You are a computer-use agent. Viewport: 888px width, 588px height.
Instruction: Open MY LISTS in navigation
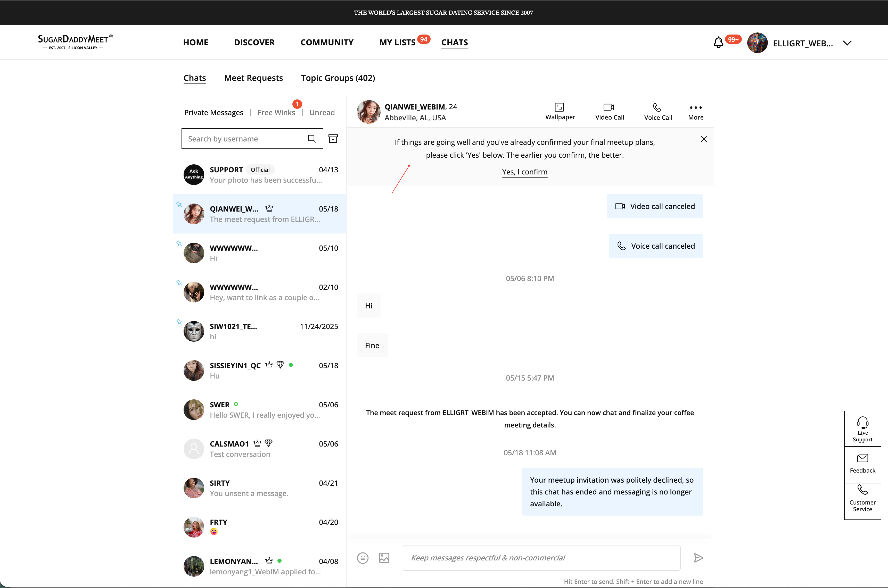coord(397,42)
